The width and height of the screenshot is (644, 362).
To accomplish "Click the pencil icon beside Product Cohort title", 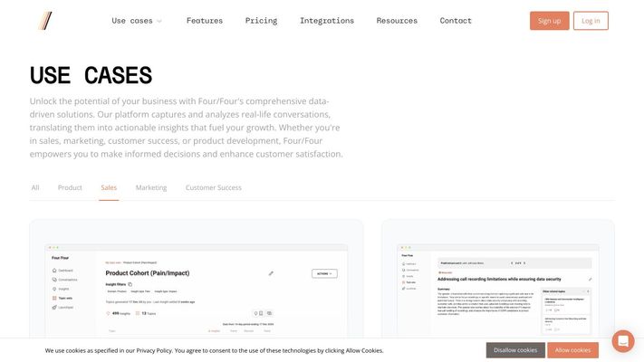I will [271, 273].
